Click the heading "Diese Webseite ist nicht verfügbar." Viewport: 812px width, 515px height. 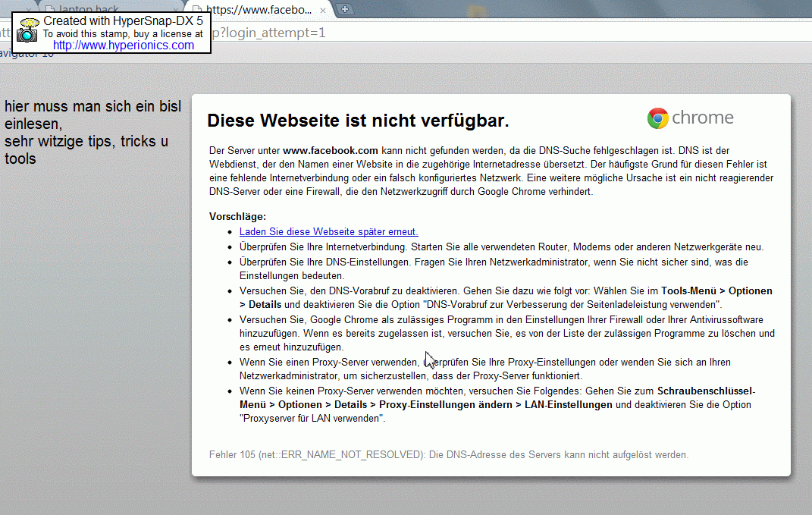pyautogui.click(x=358, y=120)
